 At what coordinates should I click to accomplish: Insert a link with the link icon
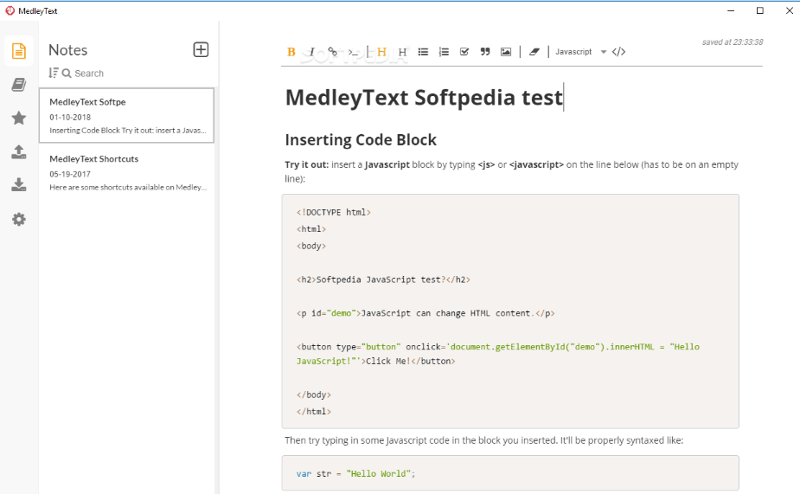tap(332, 52)
